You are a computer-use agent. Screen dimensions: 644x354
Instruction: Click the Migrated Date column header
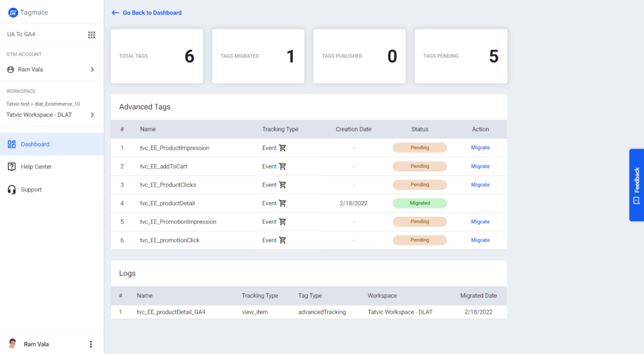click(479, 296)
